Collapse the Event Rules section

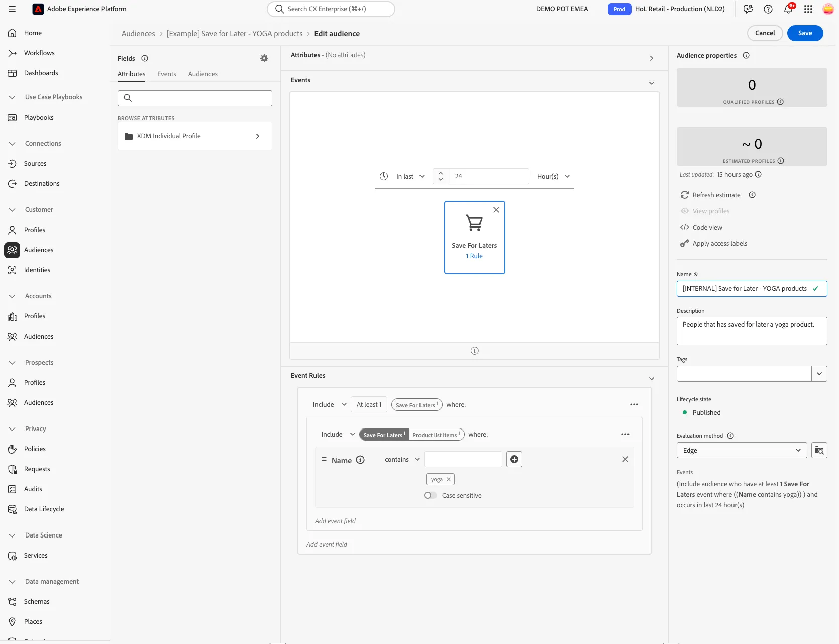point(652,379)
